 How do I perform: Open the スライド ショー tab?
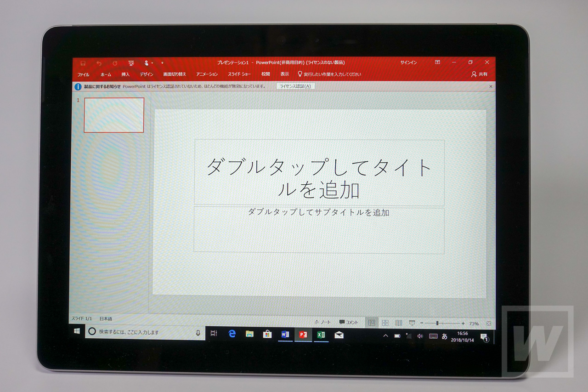pos(239,74)
